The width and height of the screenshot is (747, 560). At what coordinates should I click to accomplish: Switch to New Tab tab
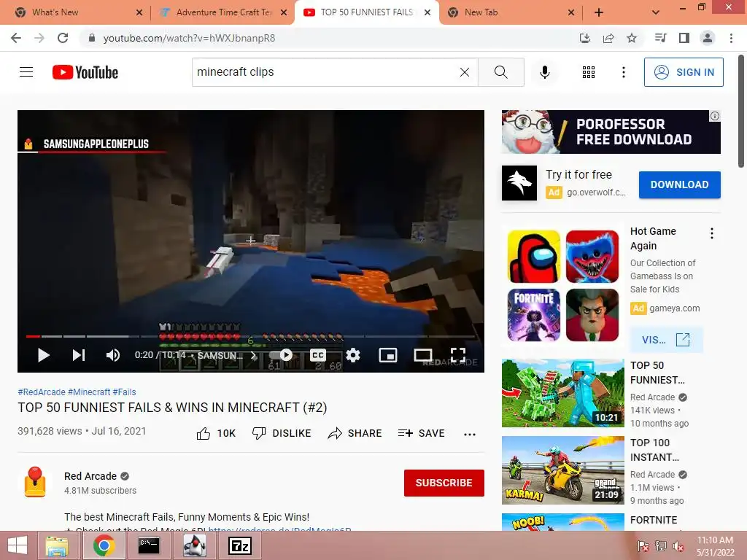point(510,12)
